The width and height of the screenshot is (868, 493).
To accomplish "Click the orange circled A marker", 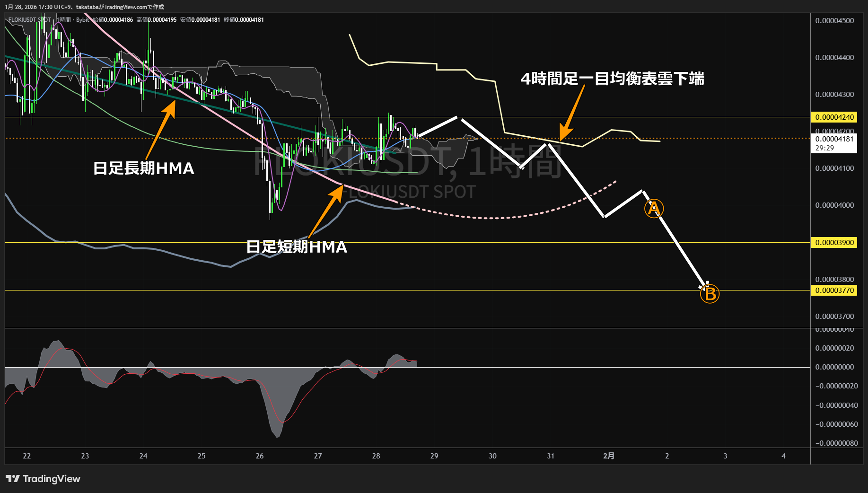I will pyautogui.click(x=654, y=208).
